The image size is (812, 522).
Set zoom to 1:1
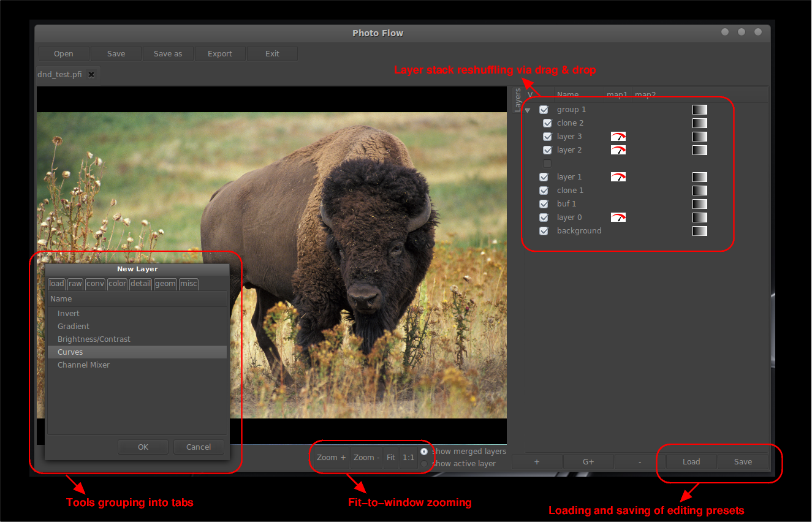pyautogui.click(x=409, y=458)
